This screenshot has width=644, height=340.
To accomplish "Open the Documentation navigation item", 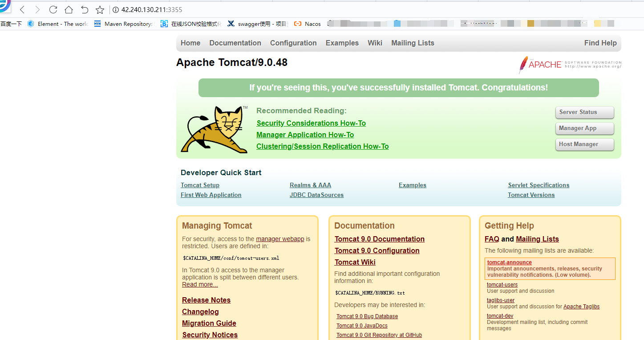I will pyautogui.click(x=235, y=43).
